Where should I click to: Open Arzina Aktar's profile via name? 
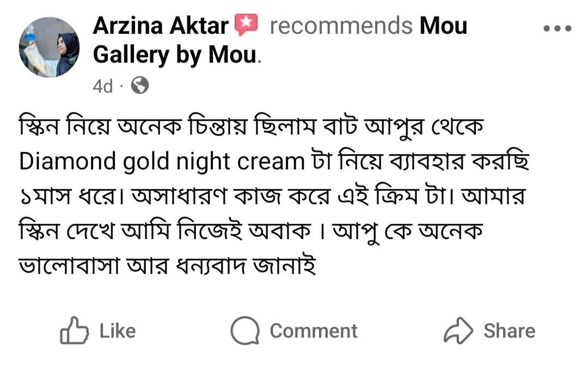pos(161,26)
